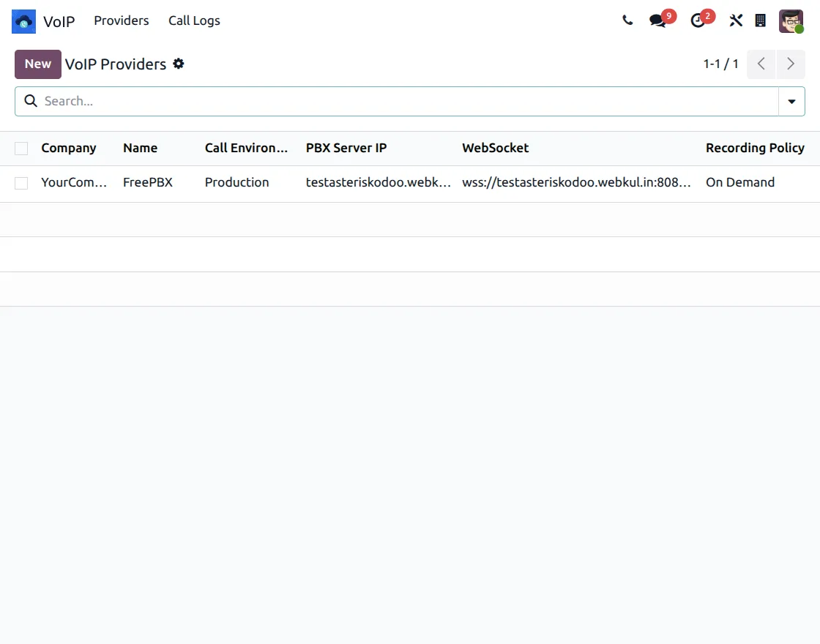This screenshot has width=820, height=644.
Task: Open the softphone via the phone icon
Action: 627,20
